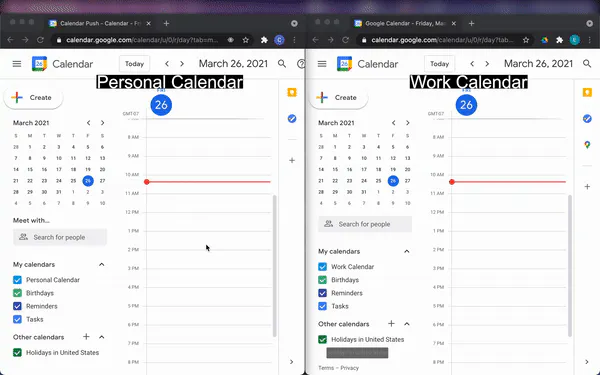Get add-ons plus in Work Calendar side panel

coord(587,187)
